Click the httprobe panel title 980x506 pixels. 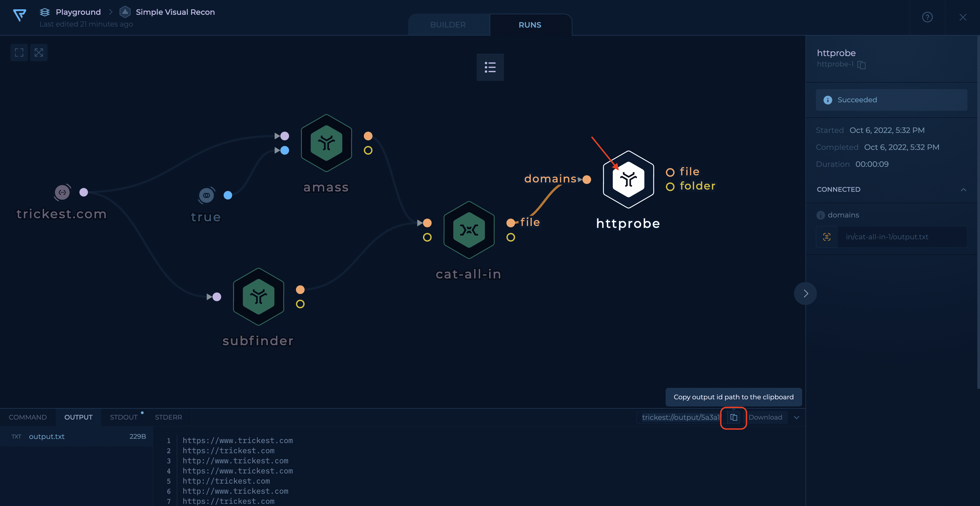(x=836, y=53)
